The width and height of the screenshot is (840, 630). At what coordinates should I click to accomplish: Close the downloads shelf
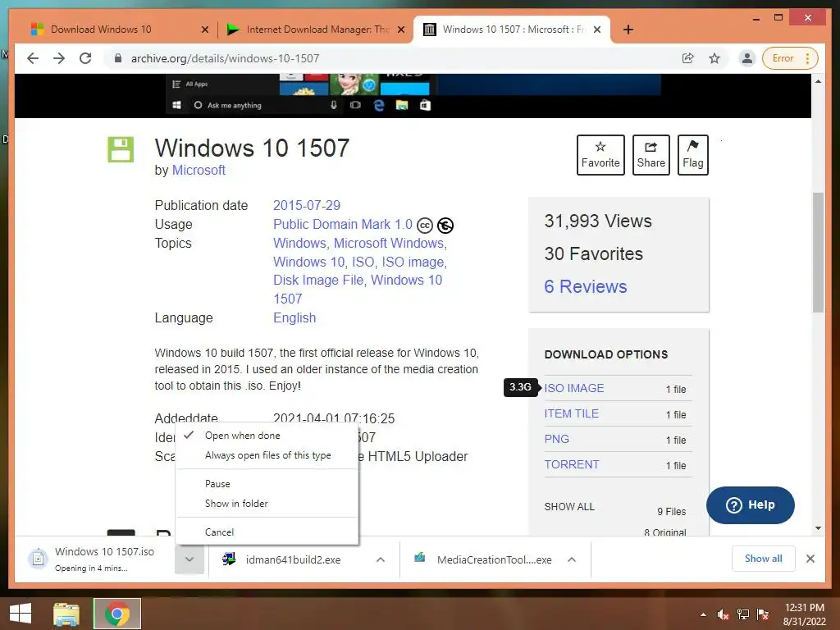[x=810, y=559]
